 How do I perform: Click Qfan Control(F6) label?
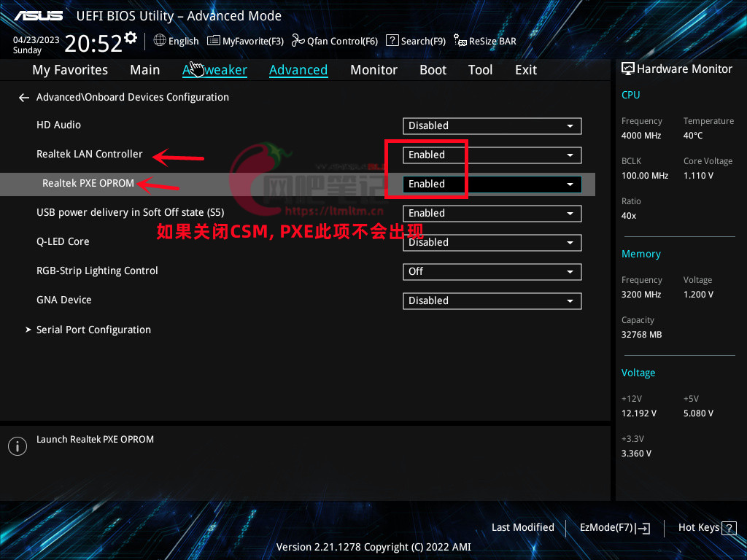pos(343,42)
